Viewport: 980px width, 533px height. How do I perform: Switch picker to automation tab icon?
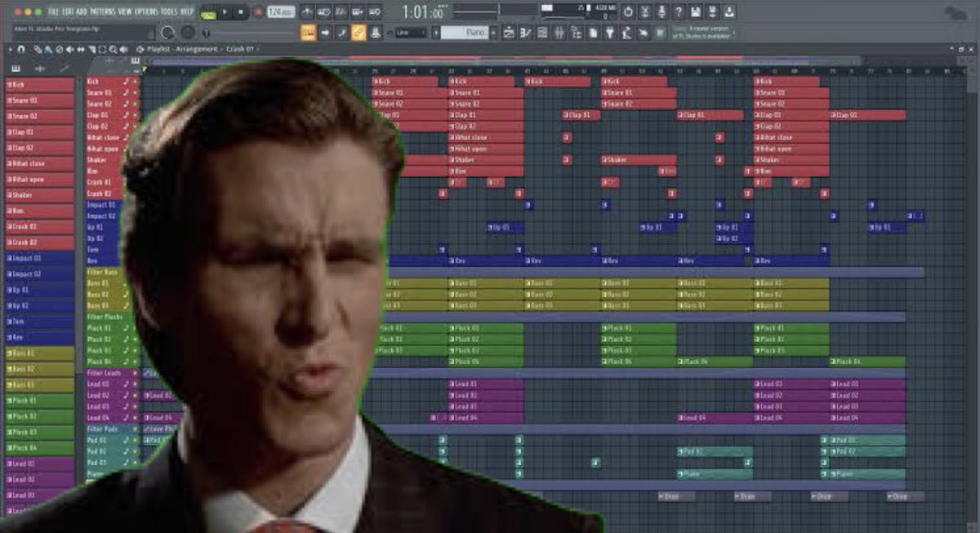[x=65, y=69]
